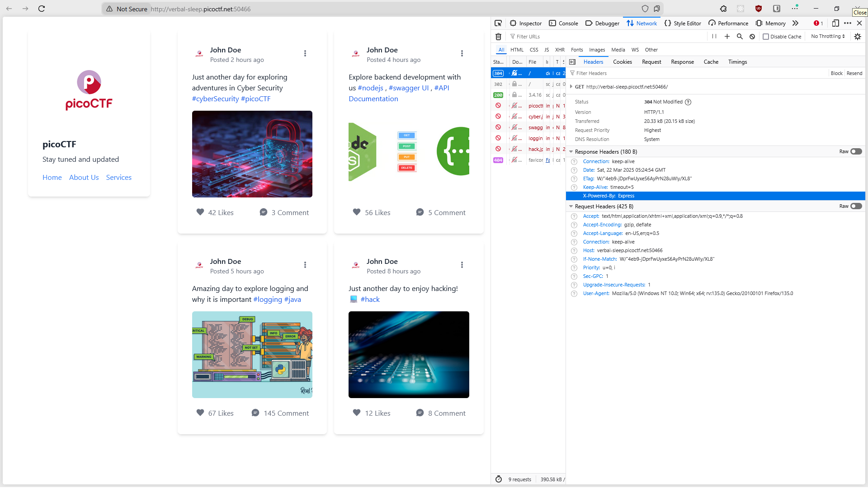This screenshot has height=488, width=868.
Task: Pause network recording with the pause icon
Action: [x=714, y=37]
